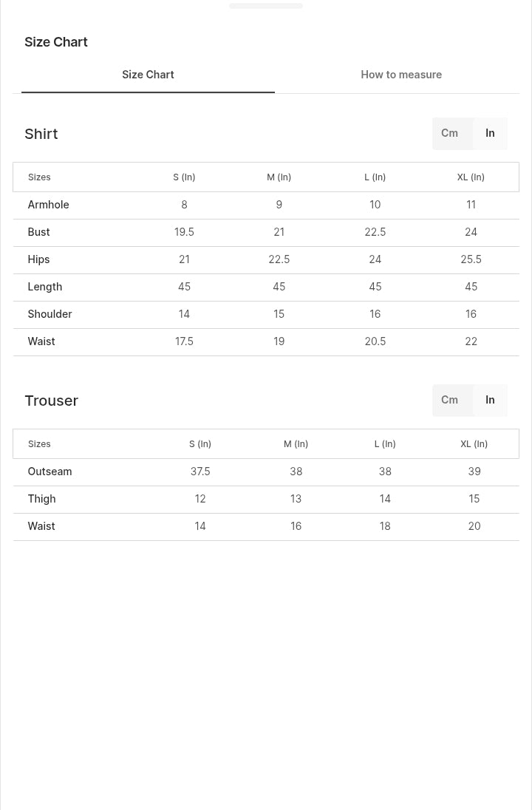Click the Trouser section heading
Viewport: 532px width, 810px height.
(x=52, y=401)
